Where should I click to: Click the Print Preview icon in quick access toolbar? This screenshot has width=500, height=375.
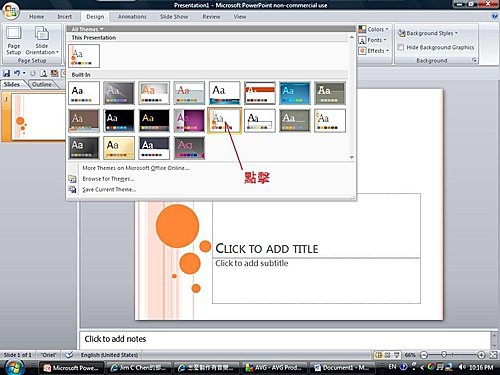[43, 73]
